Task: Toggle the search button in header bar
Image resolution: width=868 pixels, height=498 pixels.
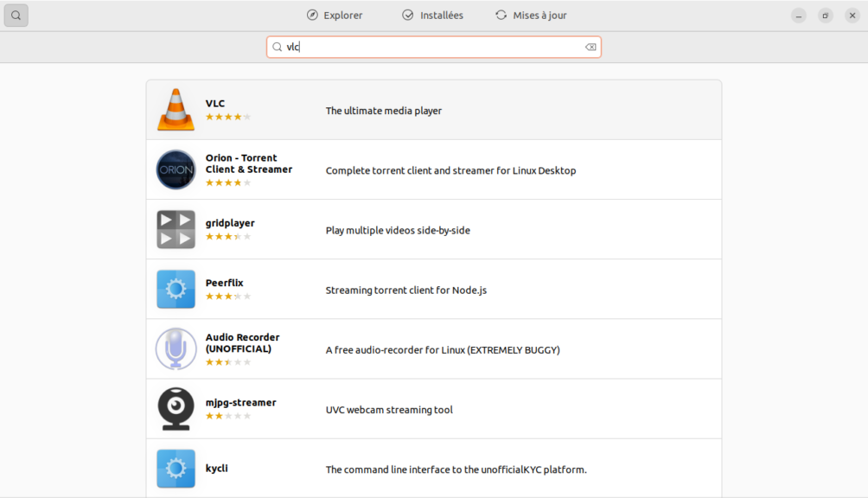Action: tap(16, 16)
